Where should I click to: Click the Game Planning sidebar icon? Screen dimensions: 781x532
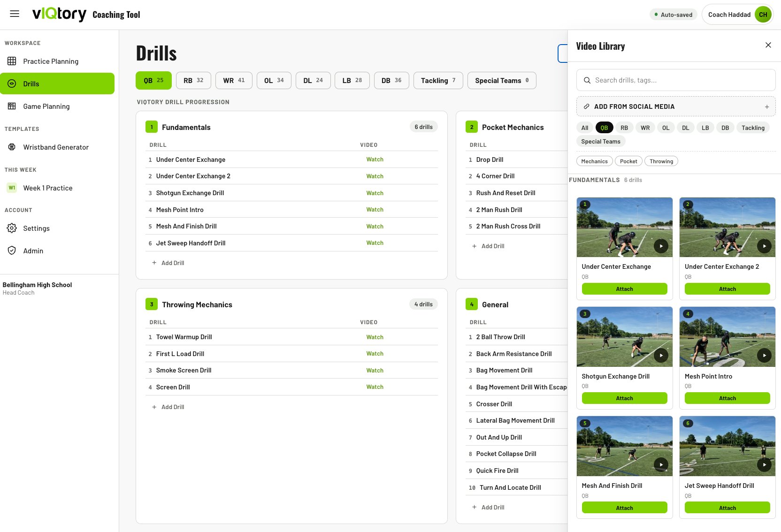[12, 106]
